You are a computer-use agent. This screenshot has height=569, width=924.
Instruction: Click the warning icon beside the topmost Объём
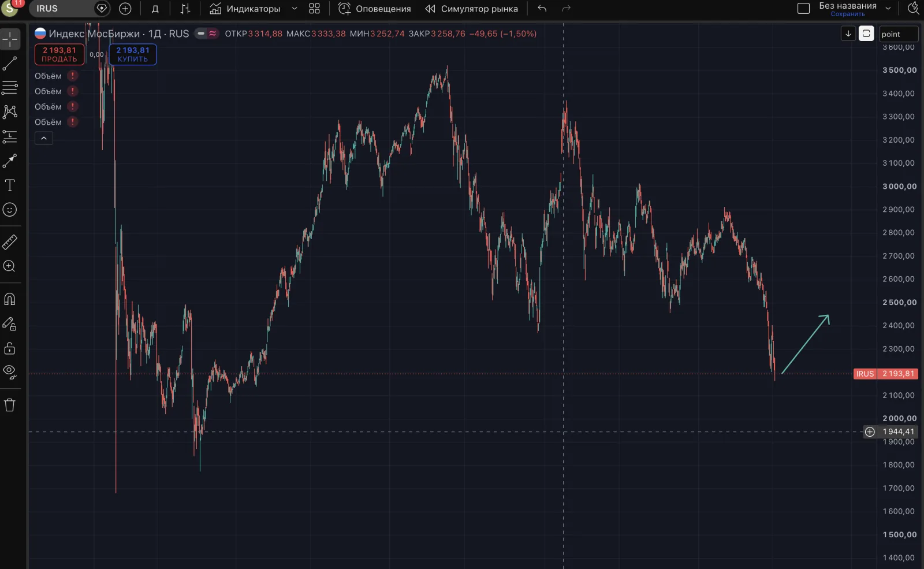[x=73, y=76]
